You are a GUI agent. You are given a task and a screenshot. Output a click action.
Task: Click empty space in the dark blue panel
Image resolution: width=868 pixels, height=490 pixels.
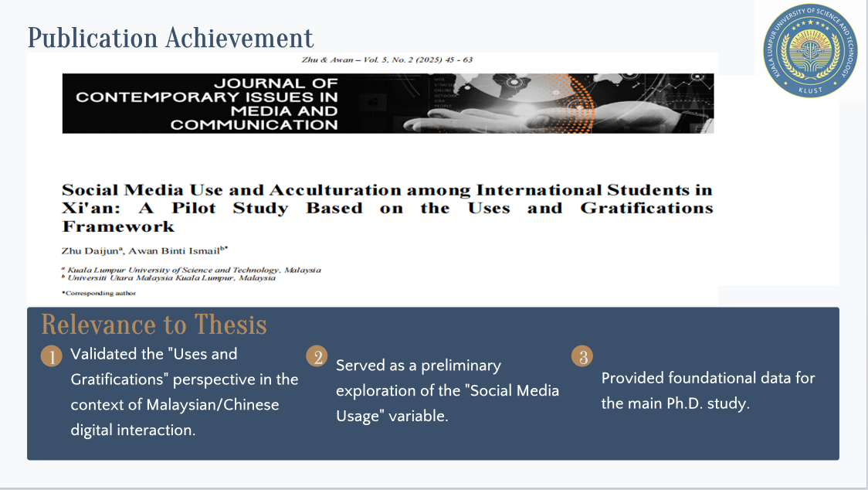[x=695, y=441]
